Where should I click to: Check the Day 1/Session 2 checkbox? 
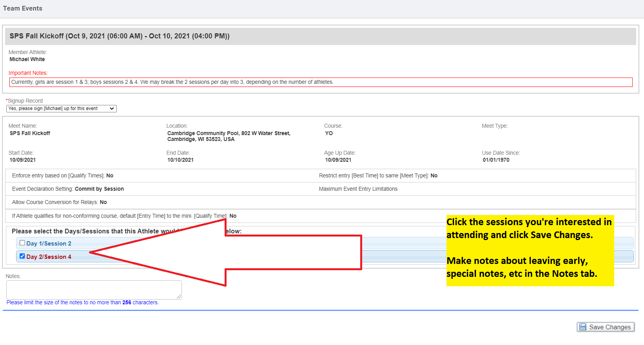22,243
